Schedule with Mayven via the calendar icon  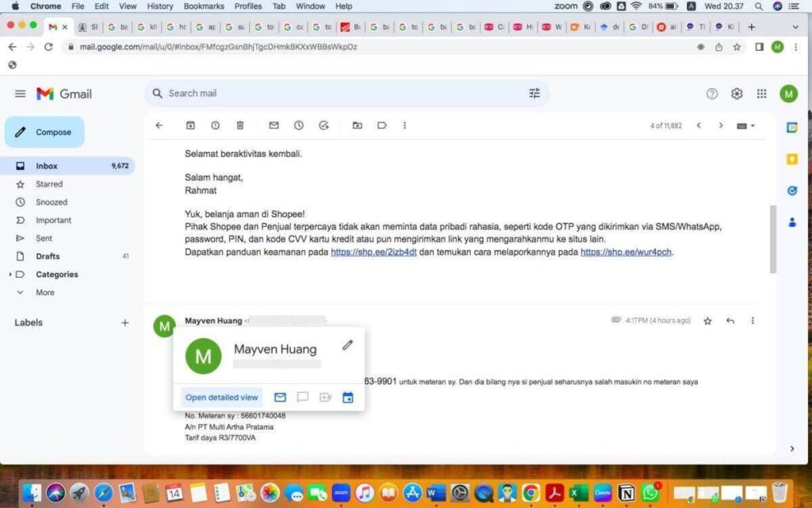click(x=347, y=397)
